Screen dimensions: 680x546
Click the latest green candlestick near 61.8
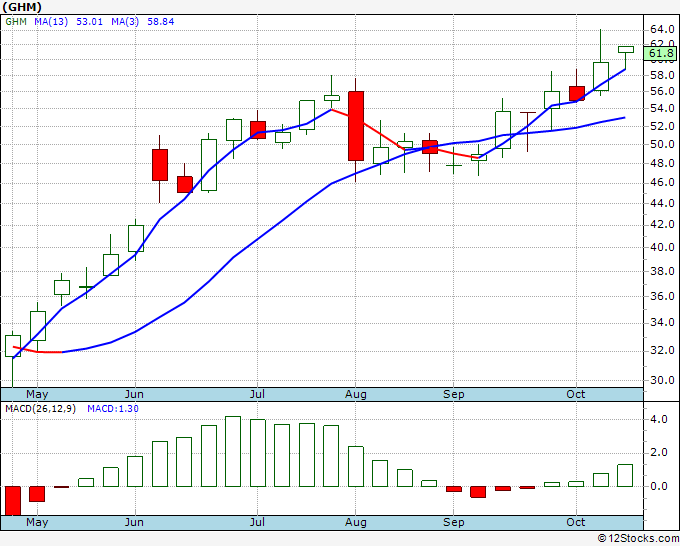coord(626,49)
